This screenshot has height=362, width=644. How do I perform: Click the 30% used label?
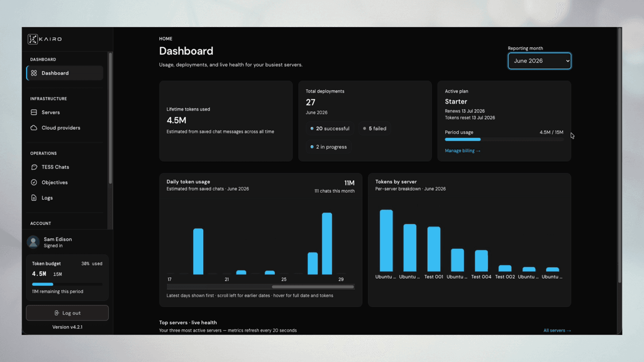pos(92,263)
